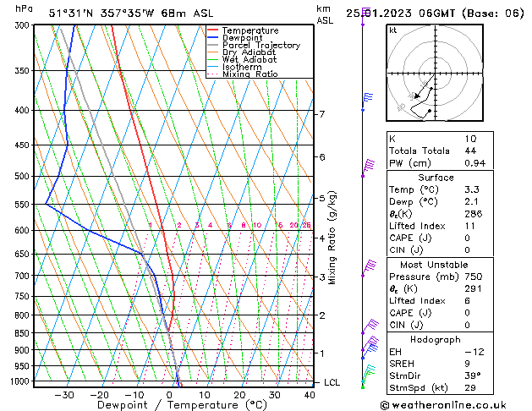Click the Most Unstable Pressure value '750'
The width and height of the screenshot is (532, 411).
point(474,277)
